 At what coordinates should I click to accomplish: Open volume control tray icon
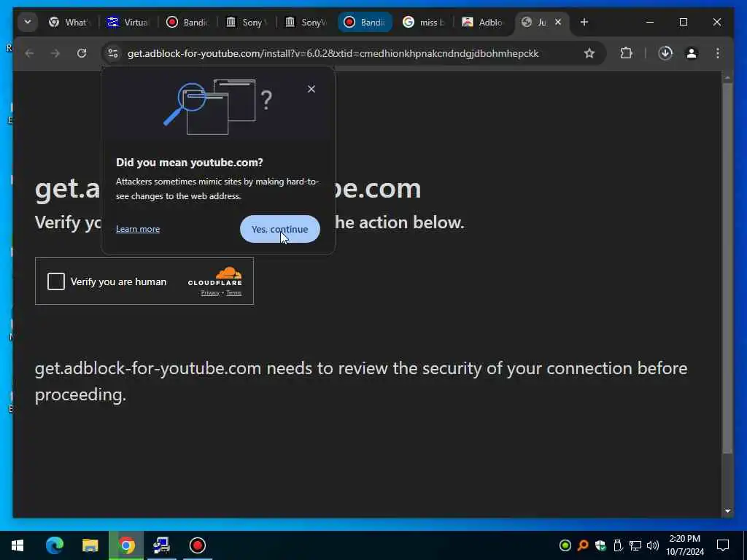653,545
